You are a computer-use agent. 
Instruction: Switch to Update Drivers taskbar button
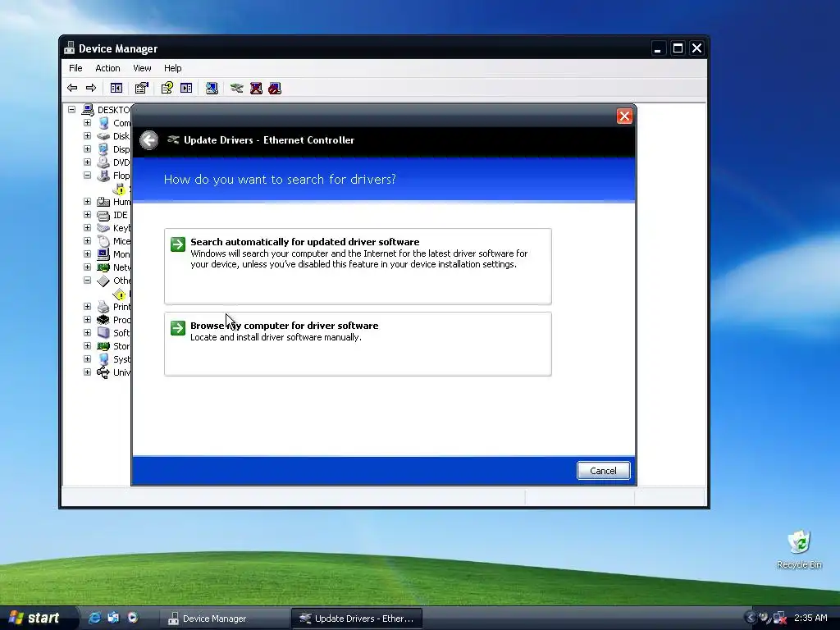[x=357, y=619]
